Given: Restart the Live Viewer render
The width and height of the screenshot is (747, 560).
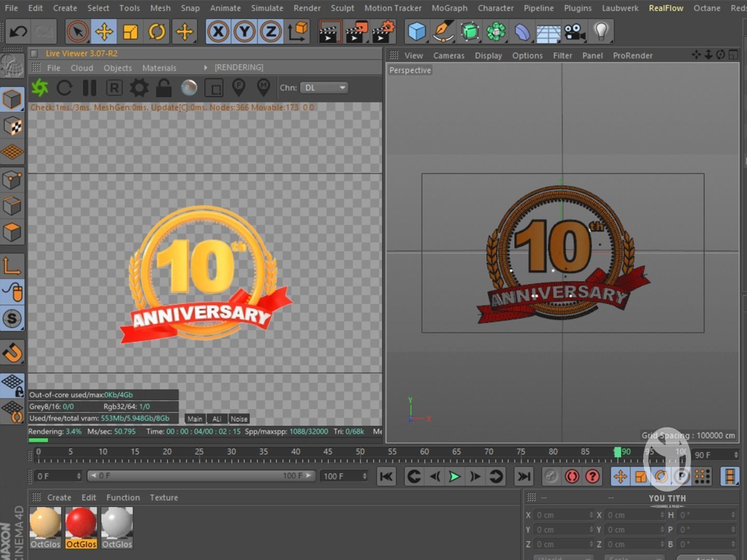Looking at the screenshot, I should (x=64, y=88).
